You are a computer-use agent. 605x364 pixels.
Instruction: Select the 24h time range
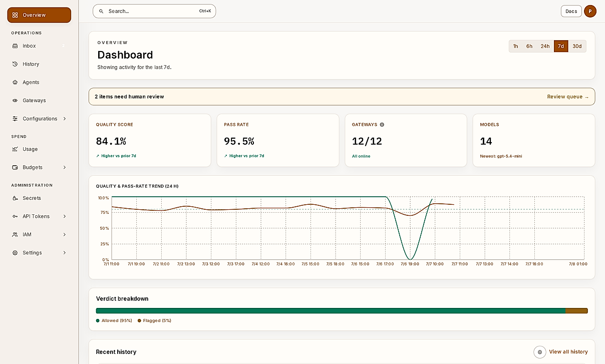545,46
